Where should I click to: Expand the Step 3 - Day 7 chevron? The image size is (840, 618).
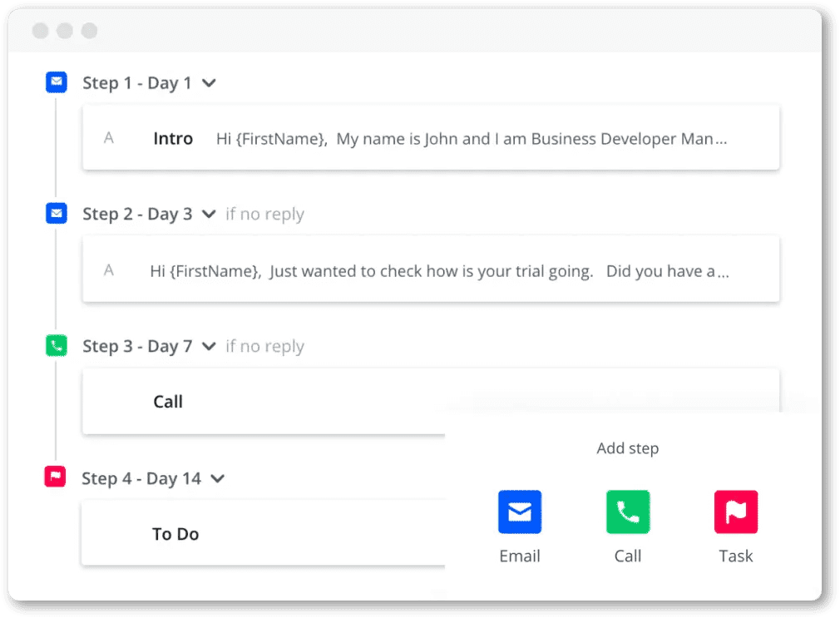click(x=210, y=346)
